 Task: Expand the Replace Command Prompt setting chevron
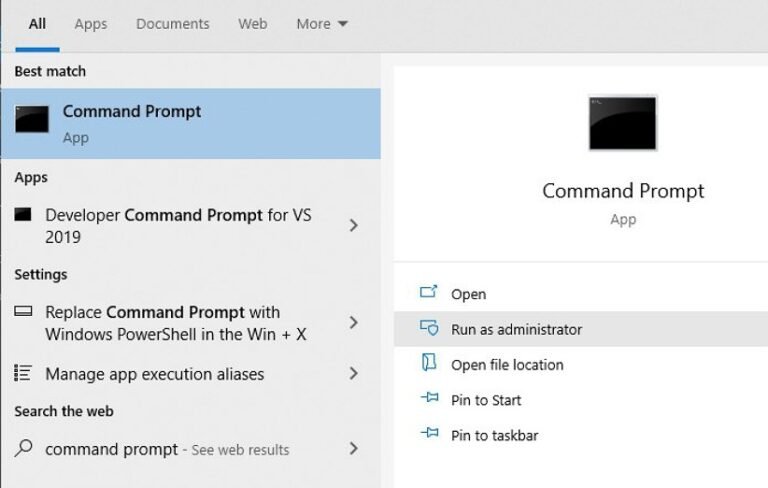pyautogui.click(x=353, y=322)
